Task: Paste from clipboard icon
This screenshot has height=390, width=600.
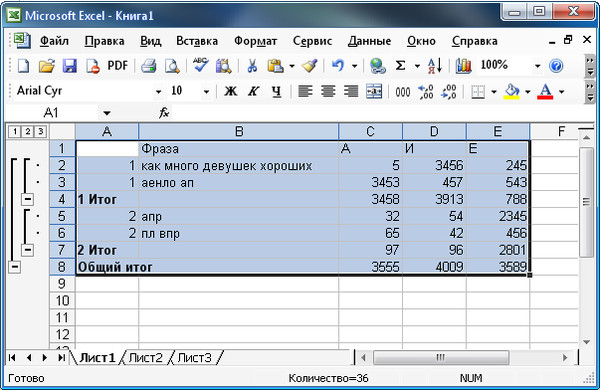Action: coord(275,66)
